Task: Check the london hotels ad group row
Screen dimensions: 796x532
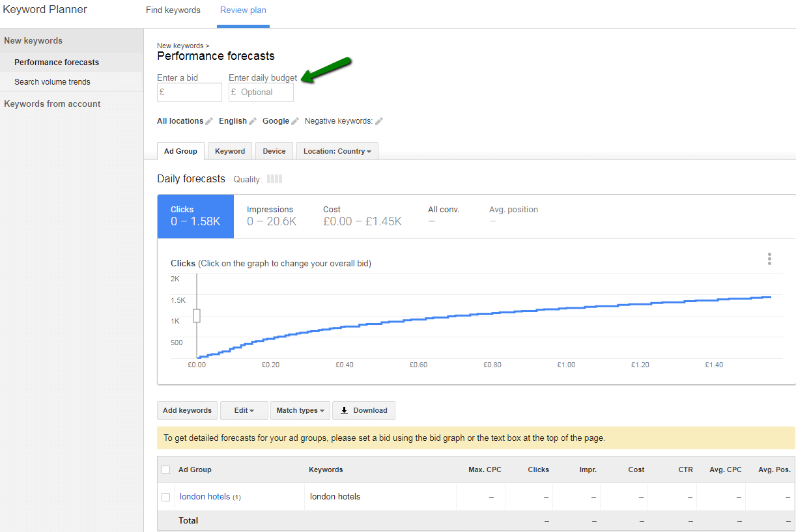Action: click(165, 497)
